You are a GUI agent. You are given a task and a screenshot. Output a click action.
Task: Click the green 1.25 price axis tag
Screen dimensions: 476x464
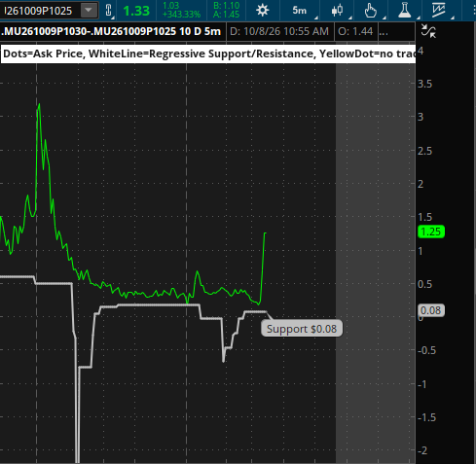click(x=431, y=232)
